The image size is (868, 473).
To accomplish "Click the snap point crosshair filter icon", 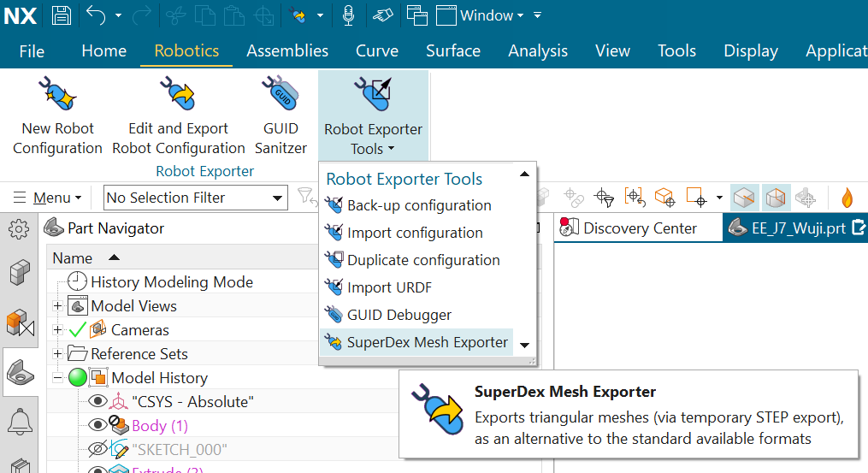I will [604, 198].
